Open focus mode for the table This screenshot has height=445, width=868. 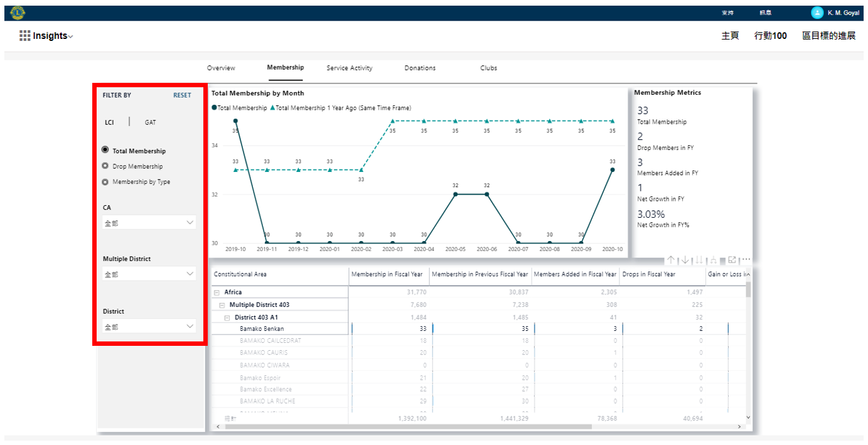tap(732, 260)
